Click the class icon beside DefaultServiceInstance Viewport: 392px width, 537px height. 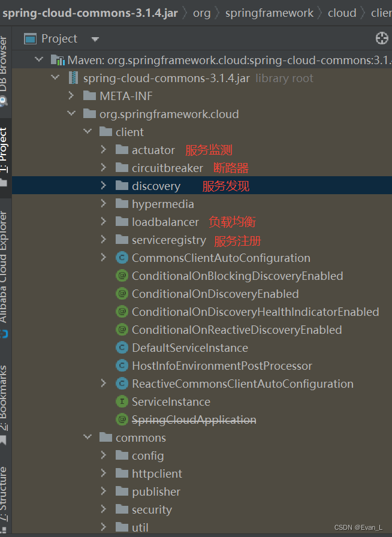122,348
